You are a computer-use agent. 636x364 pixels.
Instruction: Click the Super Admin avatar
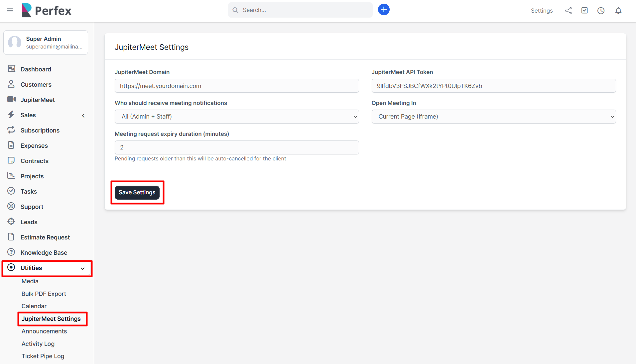click(15, 43)
